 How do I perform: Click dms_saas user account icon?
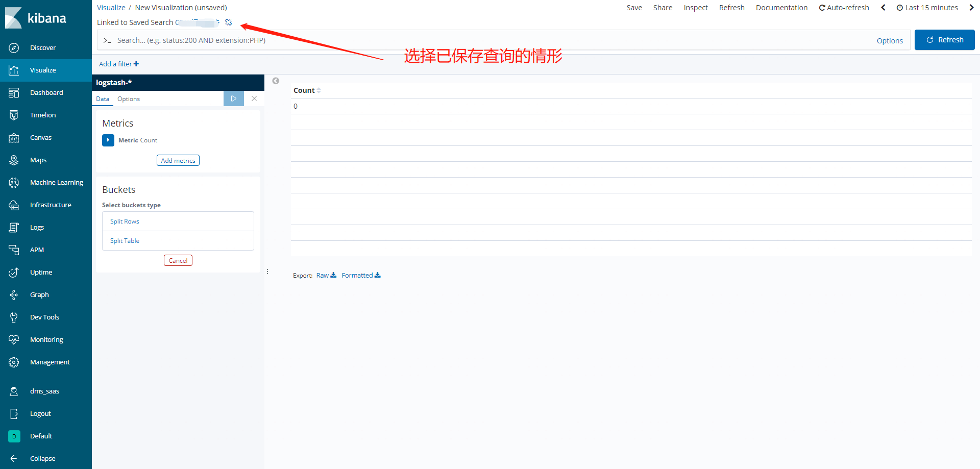point(14,391)
